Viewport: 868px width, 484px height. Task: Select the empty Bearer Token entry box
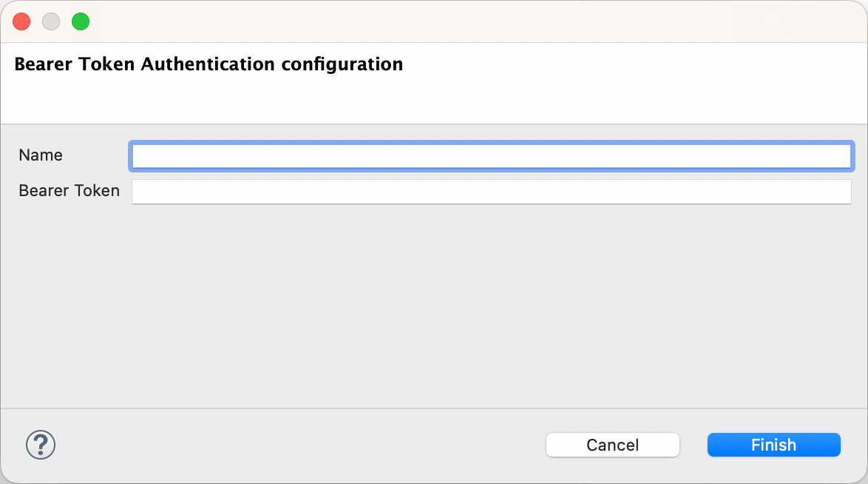490,191
